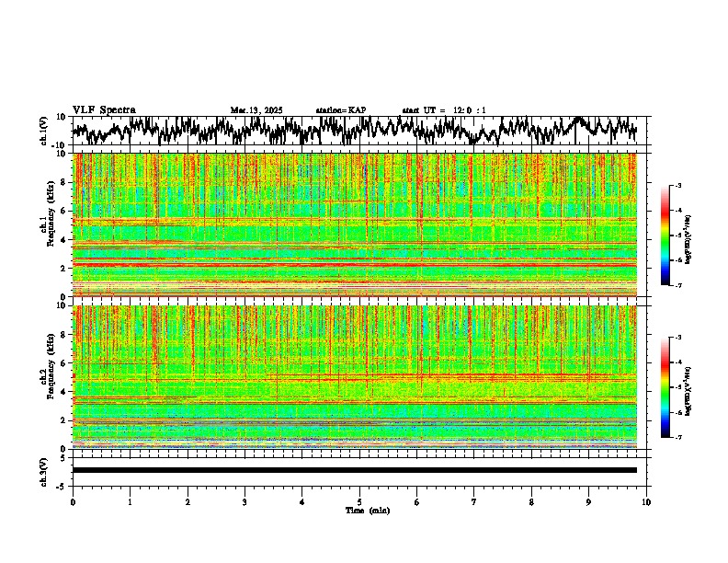Click time axis tick label '1'
This screenshot has height=563, width=728.
130,502
